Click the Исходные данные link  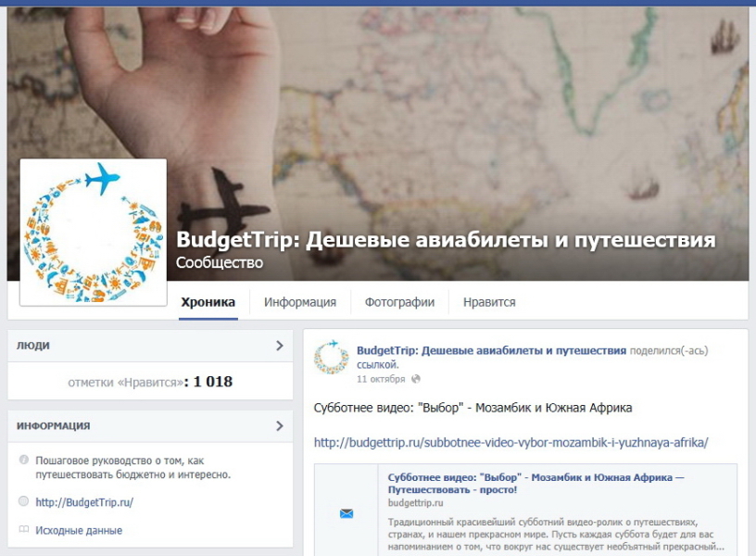[x=79, y=530]
